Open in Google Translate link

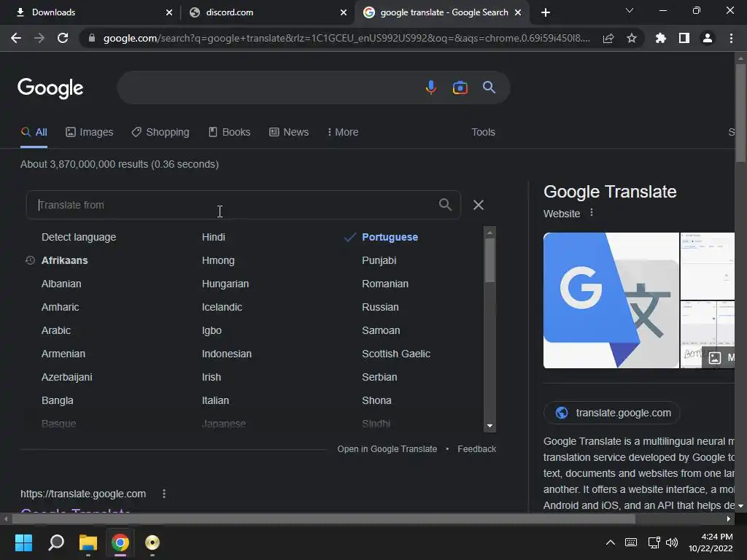(387, 449)
